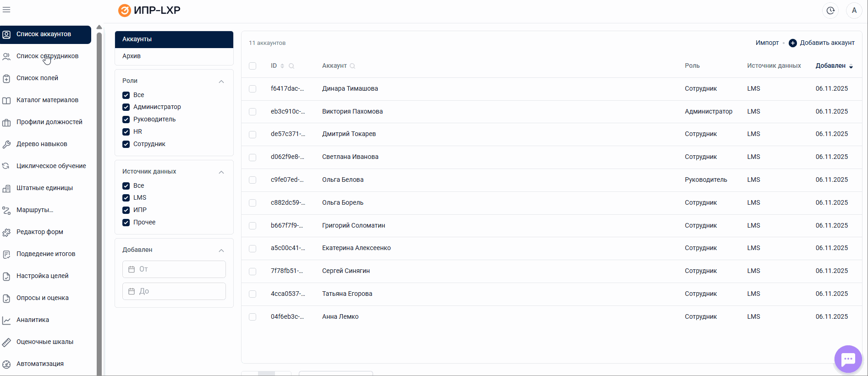Viewport: 868px width, 376px height.
Task: Open search in the Аккаунт column header
Action: click(x=352, y=66)
